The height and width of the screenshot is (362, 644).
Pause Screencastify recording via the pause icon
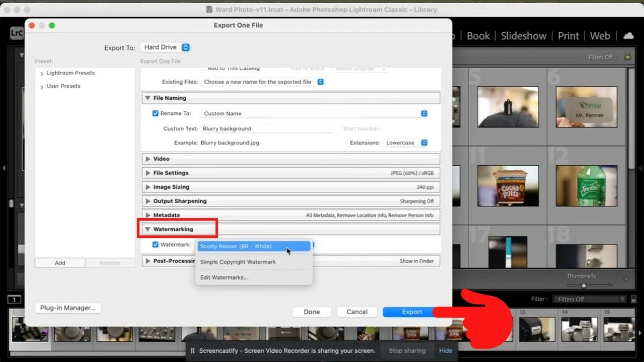(x=192, y=350)
